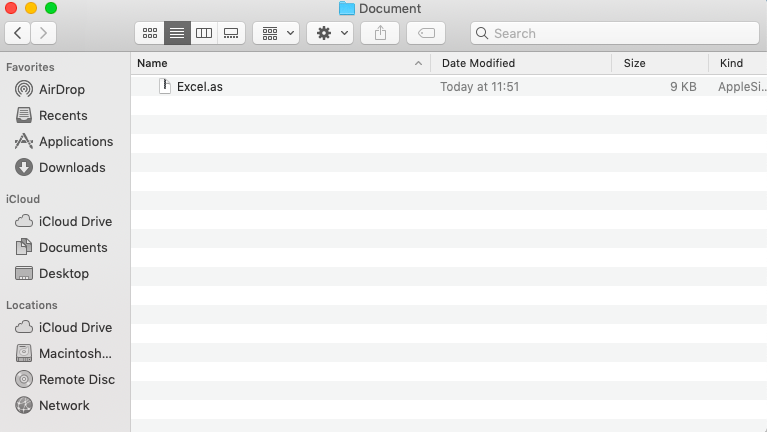Screen dimensions: 767x432
Task: Sort by the Name column header
Action: 281,63
